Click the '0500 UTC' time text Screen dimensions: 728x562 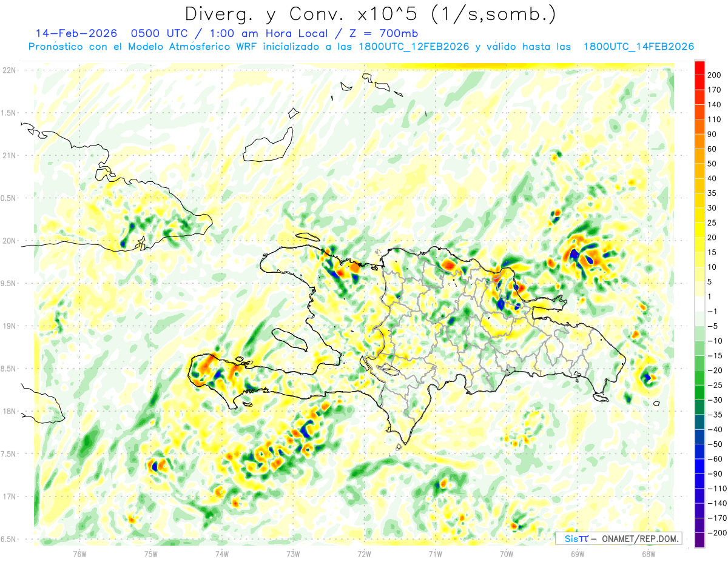[159, 33]
